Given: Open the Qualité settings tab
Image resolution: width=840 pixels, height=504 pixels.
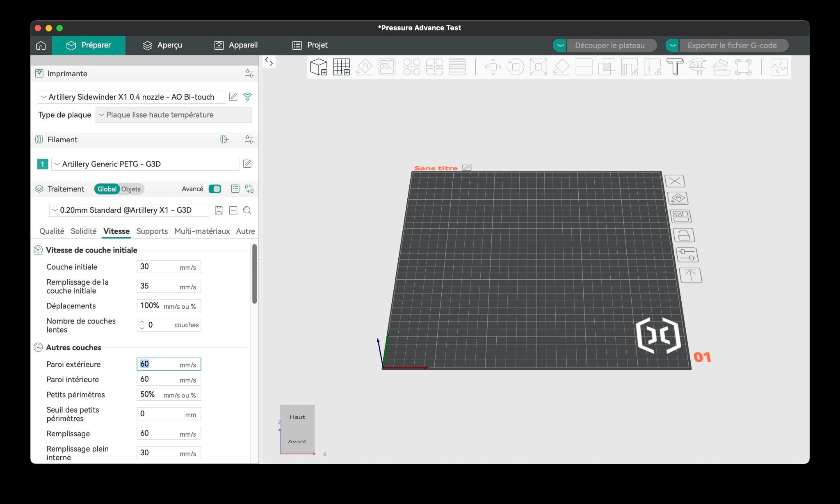Looking at the screenshot, I should click(52, 231).
